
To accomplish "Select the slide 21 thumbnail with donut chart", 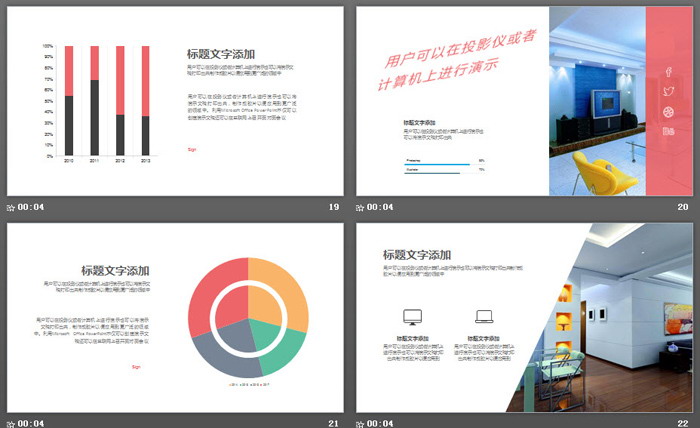I will click(175, 318).
